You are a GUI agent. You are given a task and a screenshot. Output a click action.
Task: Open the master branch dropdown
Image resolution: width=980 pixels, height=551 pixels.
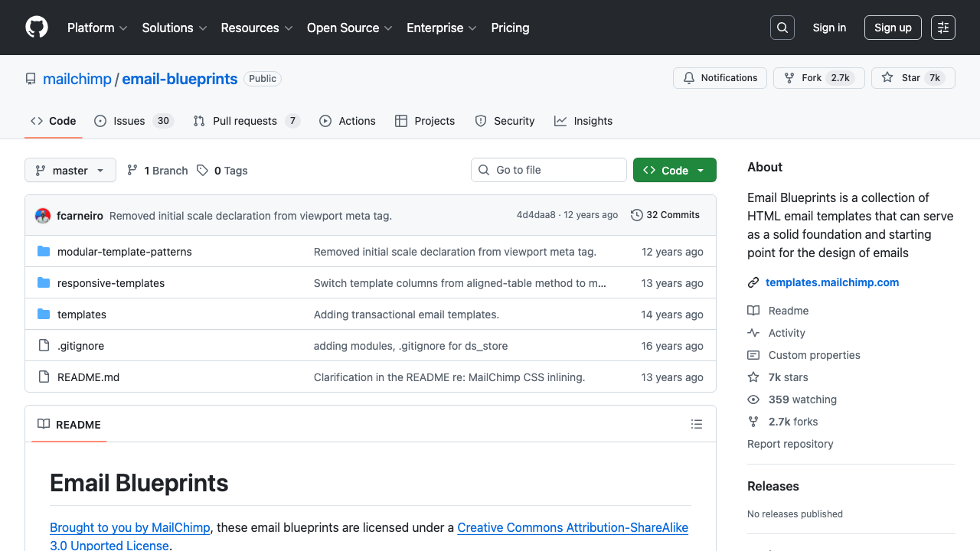70,170
